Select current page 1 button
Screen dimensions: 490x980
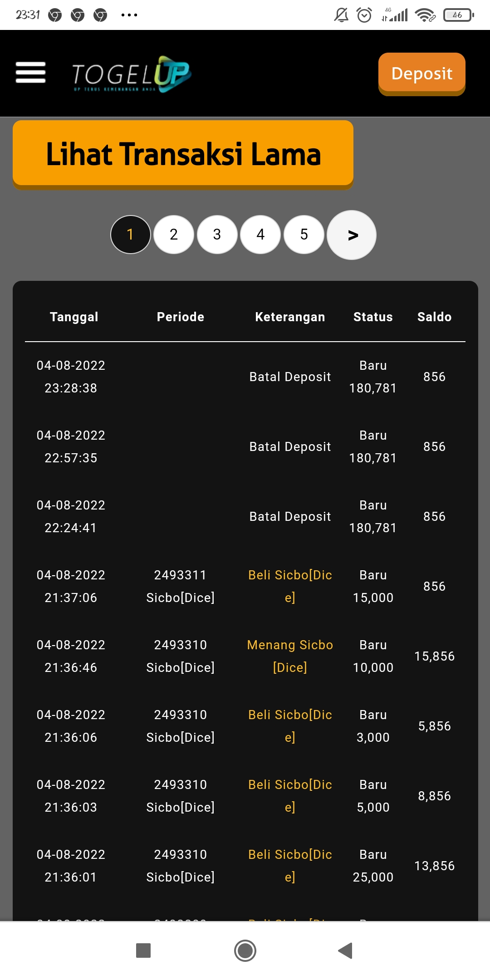tap(131, 235)
